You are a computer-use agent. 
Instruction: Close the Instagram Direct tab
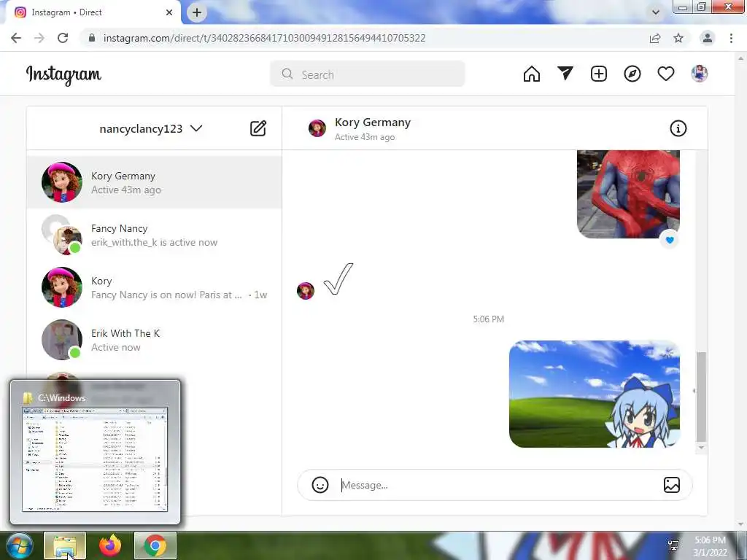coord(169,12)
